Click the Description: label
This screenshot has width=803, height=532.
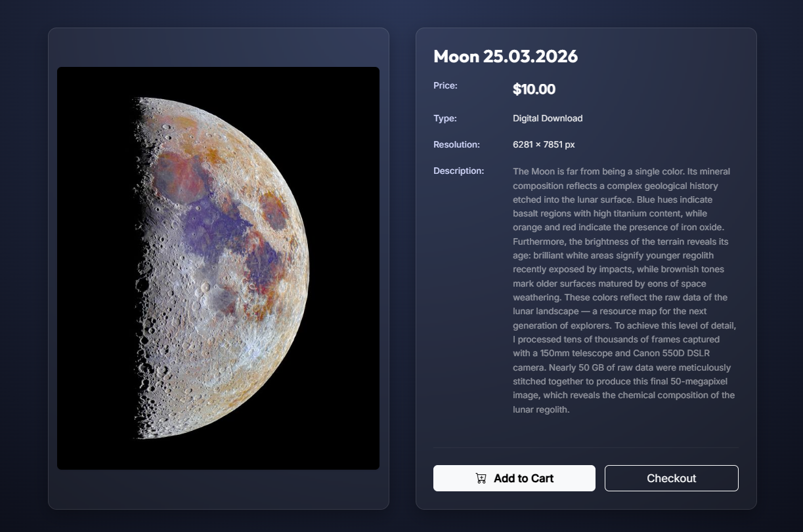tap(458, 171)
